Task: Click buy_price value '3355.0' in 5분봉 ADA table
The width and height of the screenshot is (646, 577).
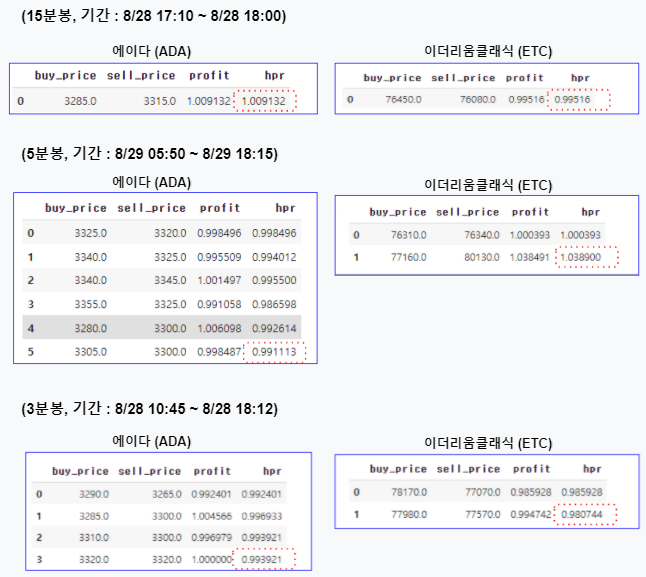Action: click(91, 304)
